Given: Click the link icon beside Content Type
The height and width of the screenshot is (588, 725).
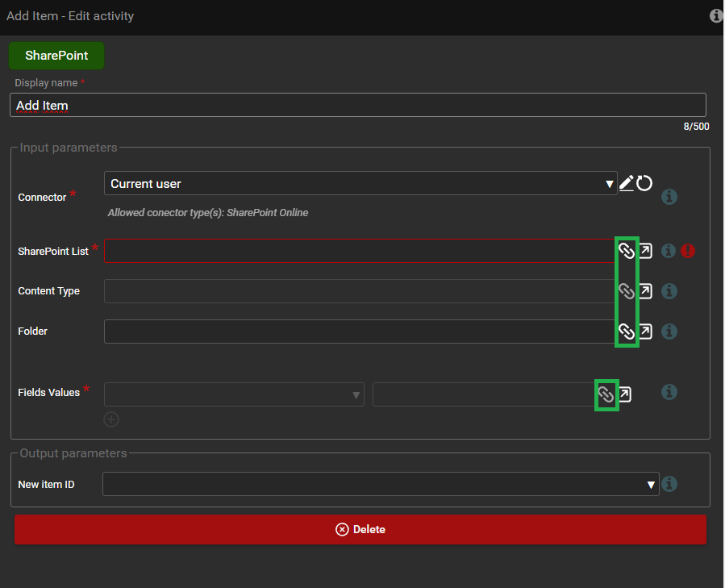Looking at the screenshot, I should pos(626,291).
